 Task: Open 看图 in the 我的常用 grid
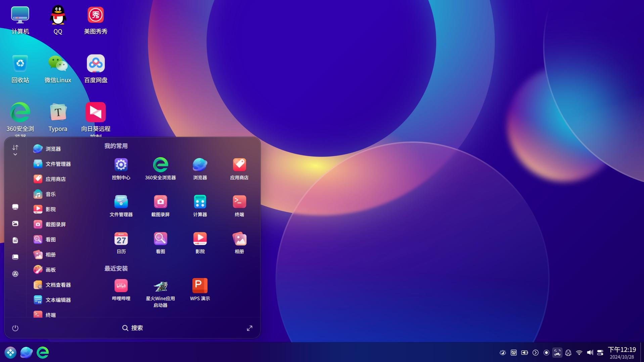[160, 242]
